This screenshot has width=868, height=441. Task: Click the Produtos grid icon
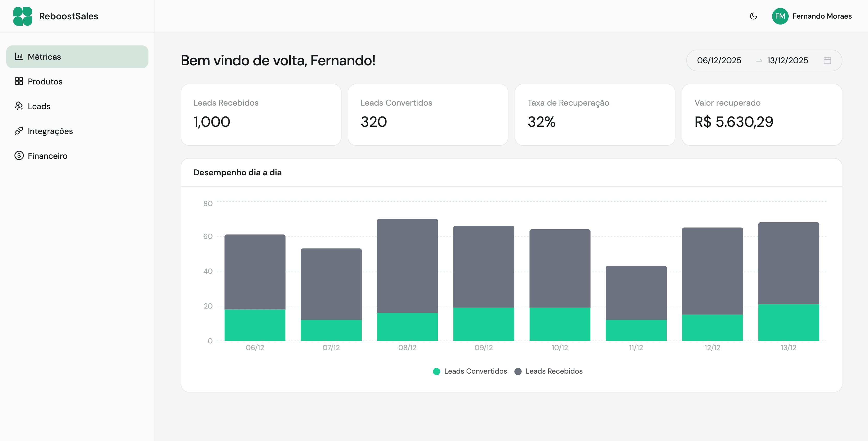[x=20, y=81]
